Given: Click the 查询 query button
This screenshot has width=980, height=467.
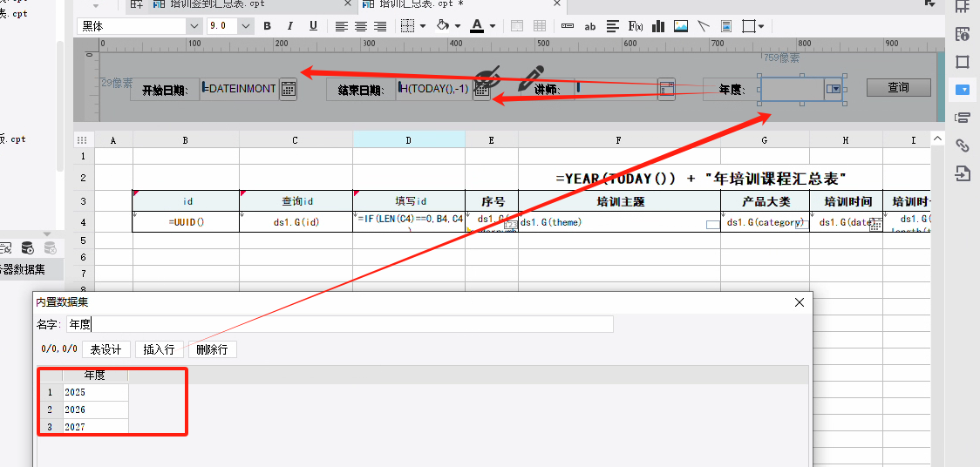Looking at the screenshot, I should pos(898,87).
